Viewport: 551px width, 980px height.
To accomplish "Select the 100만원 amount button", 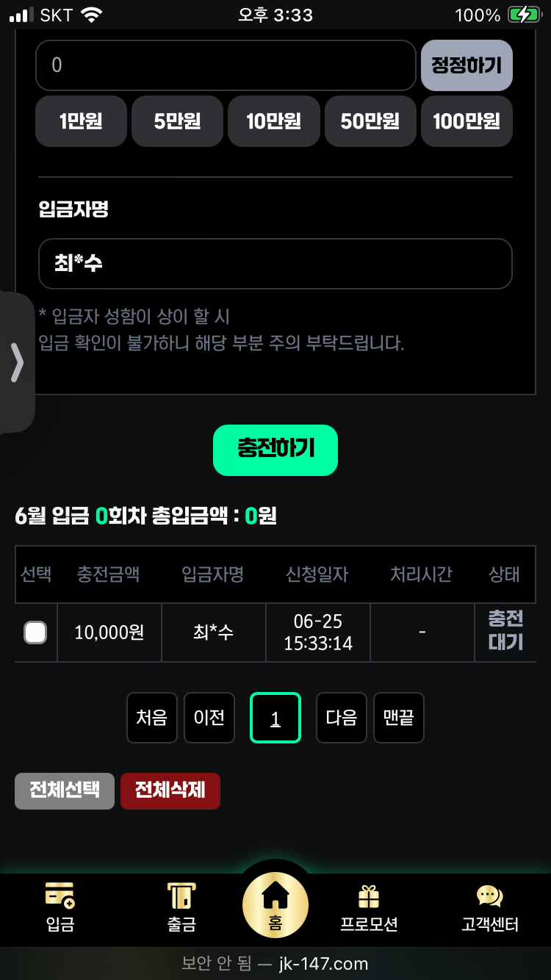I will coord(467,121).
